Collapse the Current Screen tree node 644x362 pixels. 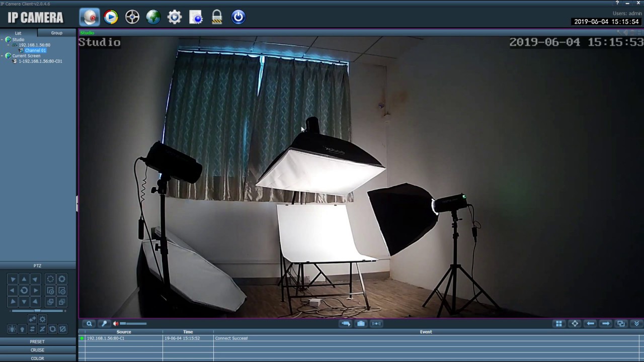coord(3,56)
